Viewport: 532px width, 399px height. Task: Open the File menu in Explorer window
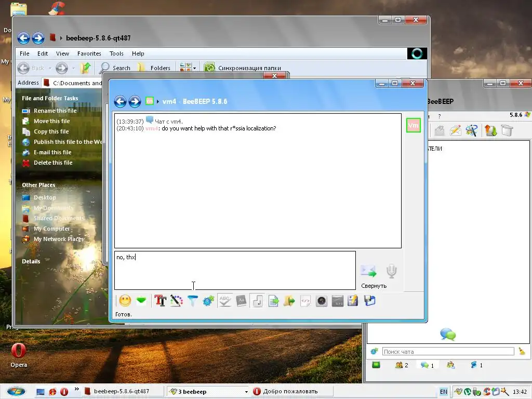pos(24,54)
